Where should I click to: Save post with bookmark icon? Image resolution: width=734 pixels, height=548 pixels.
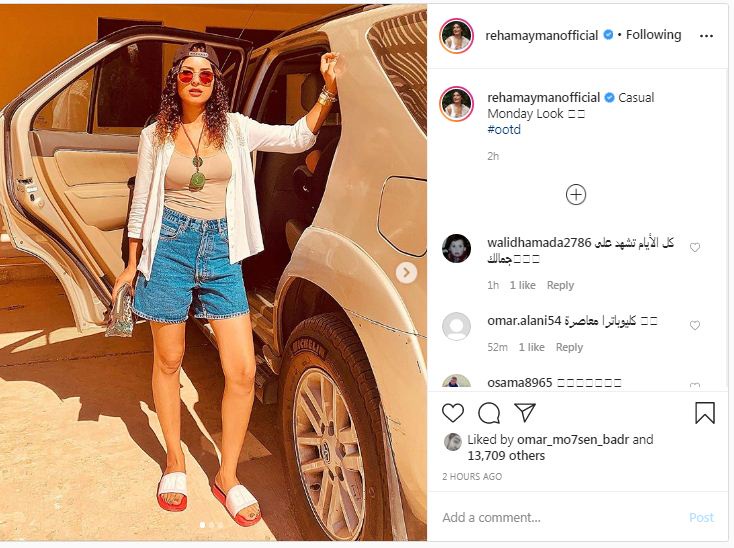point(705,413)
